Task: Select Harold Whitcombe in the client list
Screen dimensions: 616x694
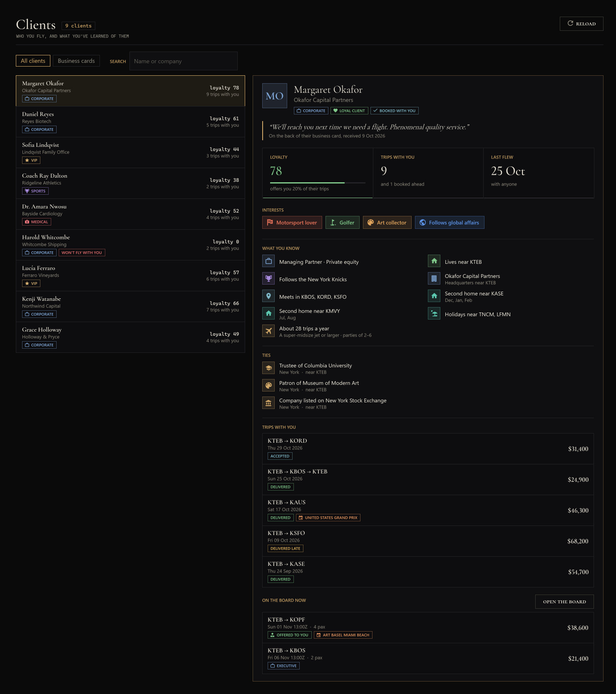Action: [130, 245]
